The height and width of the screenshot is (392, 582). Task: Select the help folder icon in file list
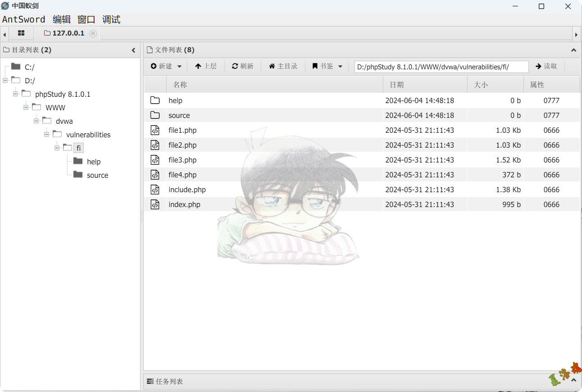click(155, 100)
